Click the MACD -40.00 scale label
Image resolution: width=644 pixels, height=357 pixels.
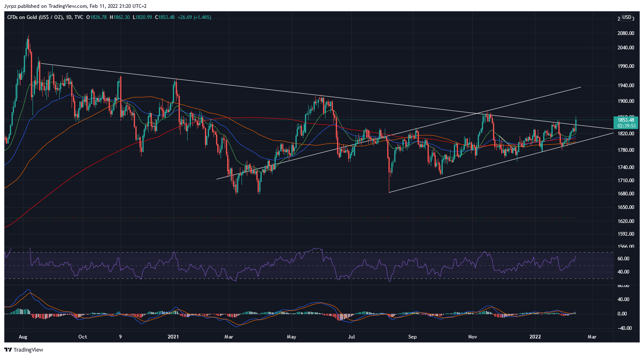[623, 328]
